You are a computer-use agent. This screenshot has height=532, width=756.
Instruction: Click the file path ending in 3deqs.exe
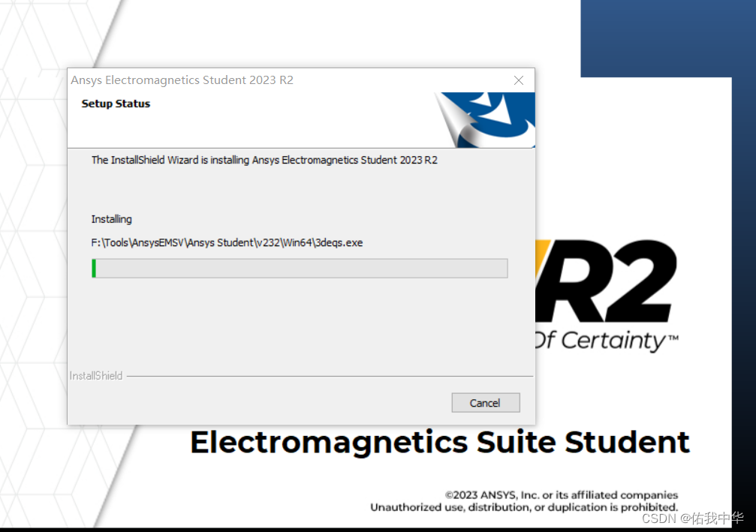pos(227,242)
